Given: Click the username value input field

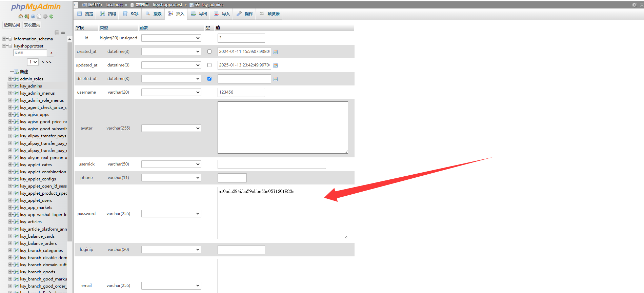Looking at the screenshot, I should click(x=241, y=92).
